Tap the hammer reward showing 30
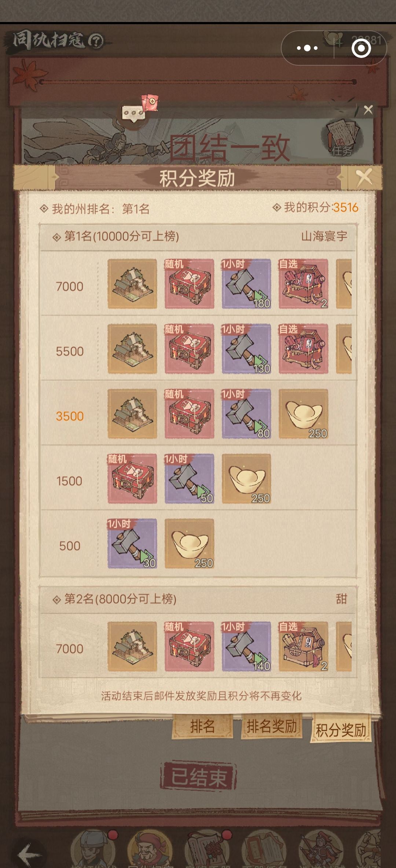This screenshot has width=396, height=868. click(132, 544)
